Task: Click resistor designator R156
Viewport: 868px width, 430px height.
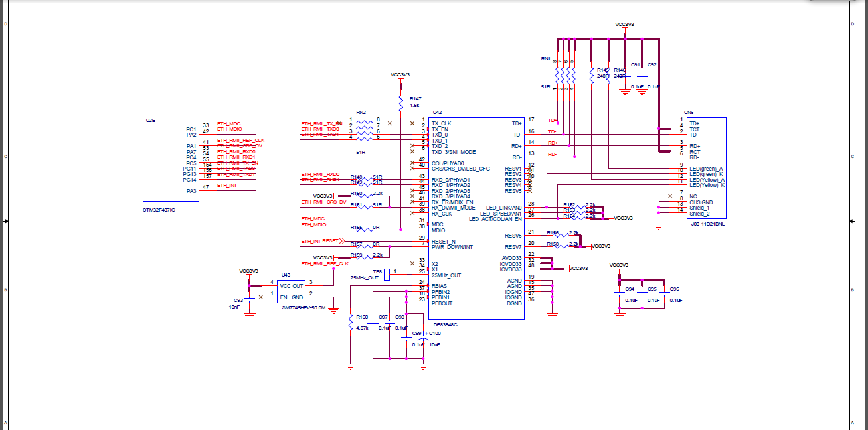Action: coord(553,233)
